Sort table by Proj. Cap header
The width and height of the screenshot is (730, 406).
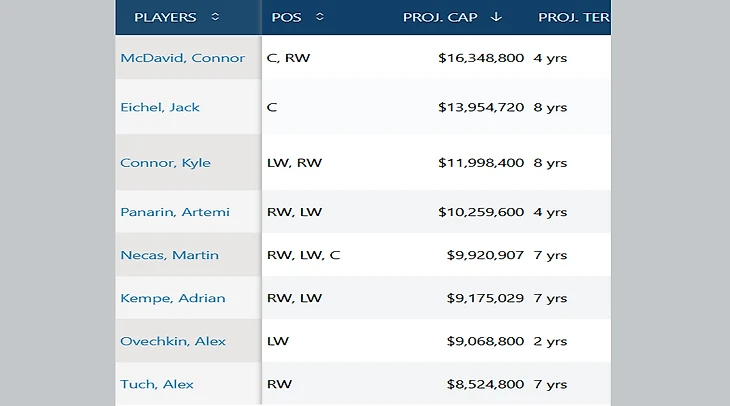click(x=439, y=17)
